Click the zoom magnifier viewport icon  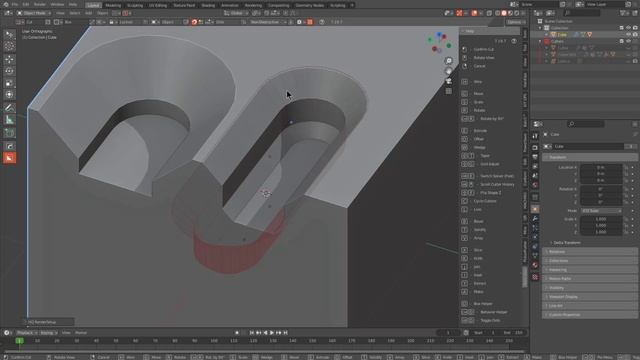449,61
